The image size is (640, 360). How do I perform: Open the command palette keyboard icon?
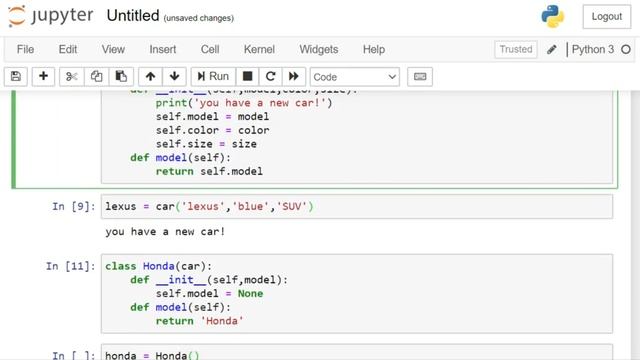tap(420, 76)
